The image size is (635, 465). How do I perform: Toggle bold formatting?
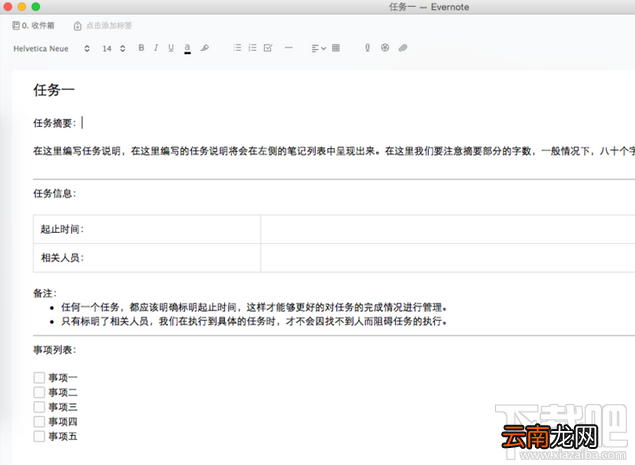click(141, 48)
